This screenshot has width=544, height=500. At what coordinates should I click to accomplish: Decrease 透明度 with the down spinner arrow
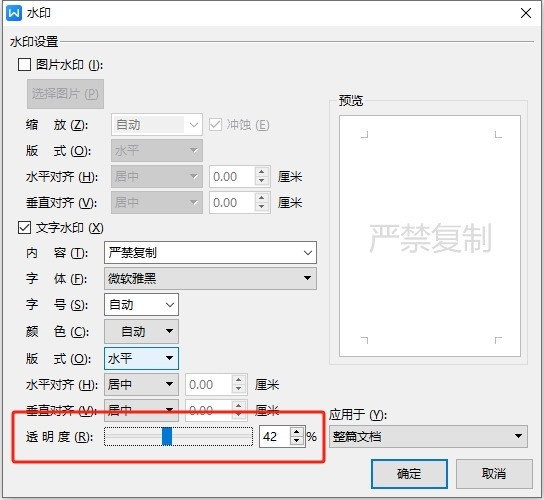tap(297, 441)
